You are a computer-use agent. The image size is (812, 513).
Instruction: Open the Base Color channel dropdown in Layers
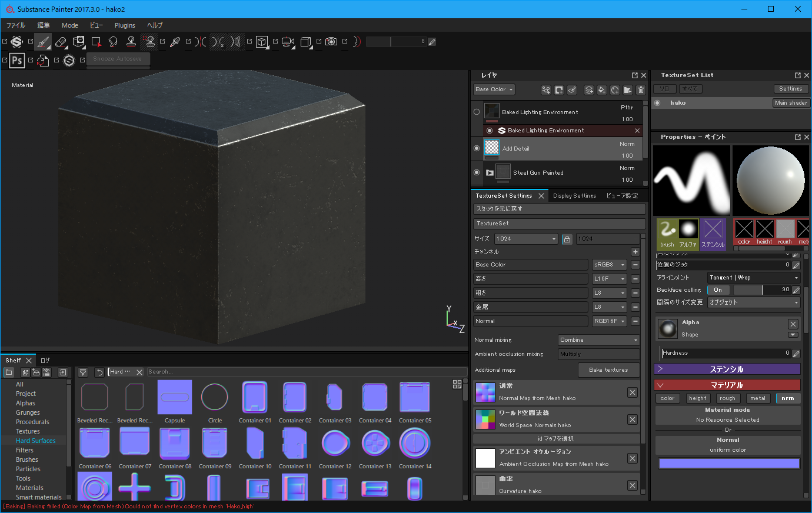tap(494, 89)
